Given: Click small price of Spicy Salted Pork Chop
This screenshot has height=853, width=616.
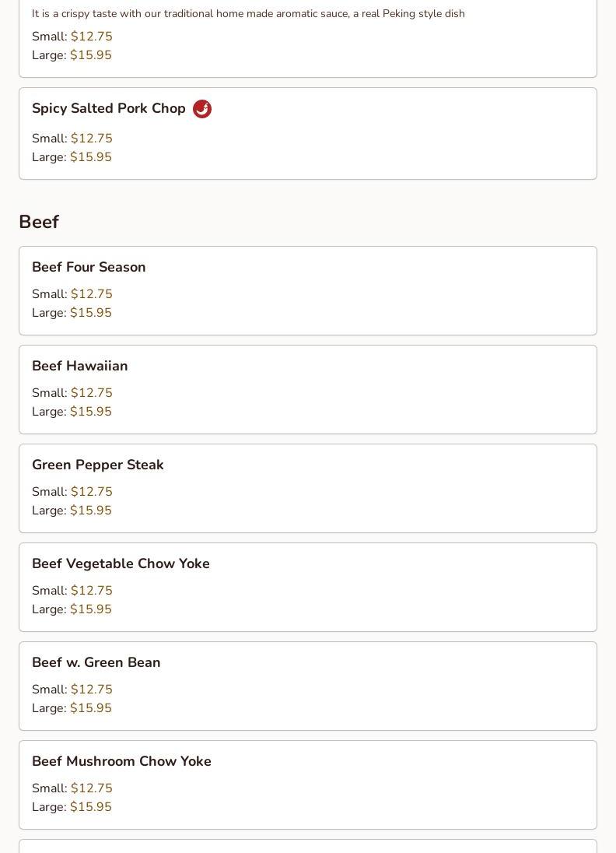Looking at the screenshot, I should coord(92,139).
